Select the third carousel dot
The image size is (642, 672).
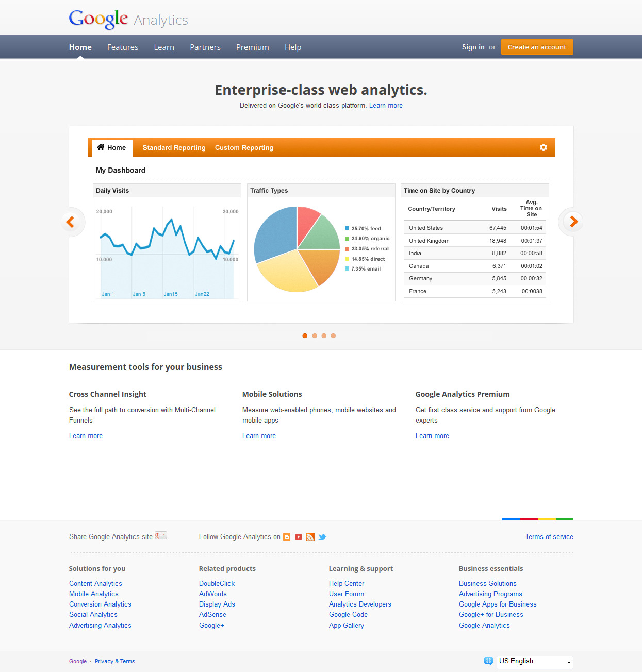[324, 336]
